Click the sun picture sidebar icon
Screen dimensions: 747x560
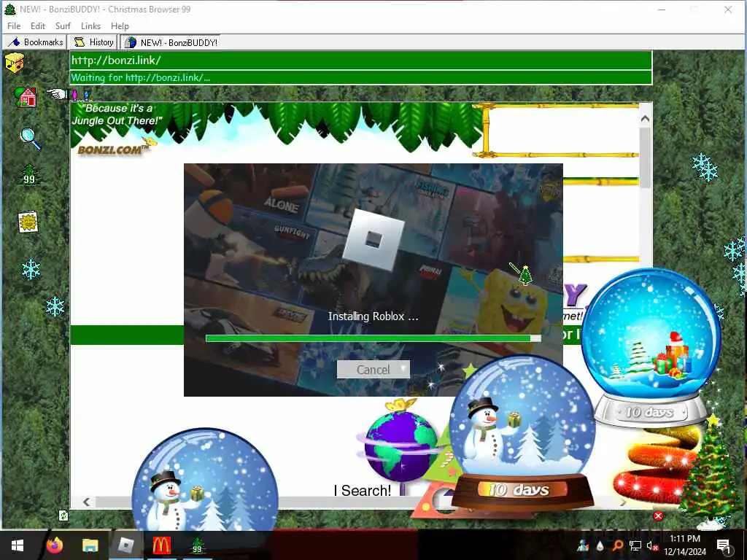pos(28,222)
